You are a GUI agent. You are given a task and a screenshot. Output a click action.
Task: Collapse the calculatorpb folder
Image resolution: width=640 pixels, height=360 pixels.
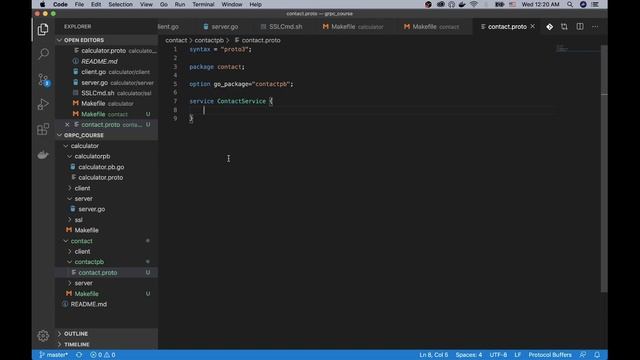(70, 156)
